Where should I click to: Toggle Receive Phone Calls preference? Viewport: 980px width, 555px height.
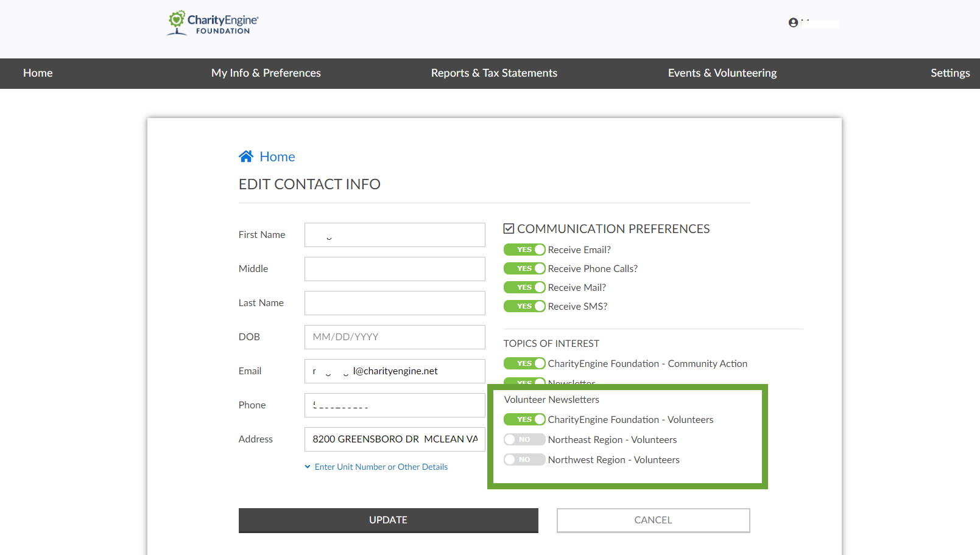[524, 268]
